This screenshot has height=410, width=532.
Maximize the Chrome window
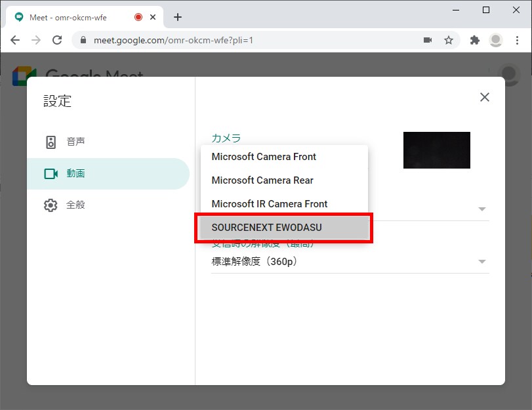pyautogui.click(x=486, y=10)
